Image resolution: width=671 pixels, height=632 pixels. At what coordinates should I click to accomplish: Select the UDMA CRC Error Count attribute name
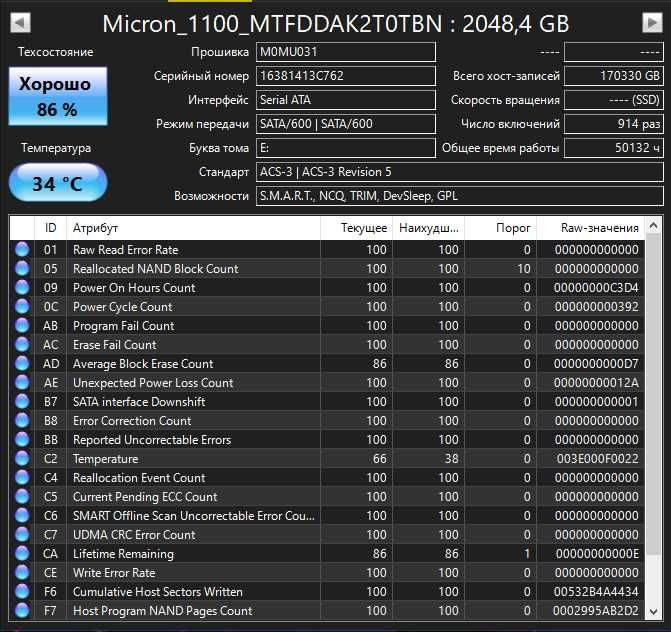click(x=134, y=534)
